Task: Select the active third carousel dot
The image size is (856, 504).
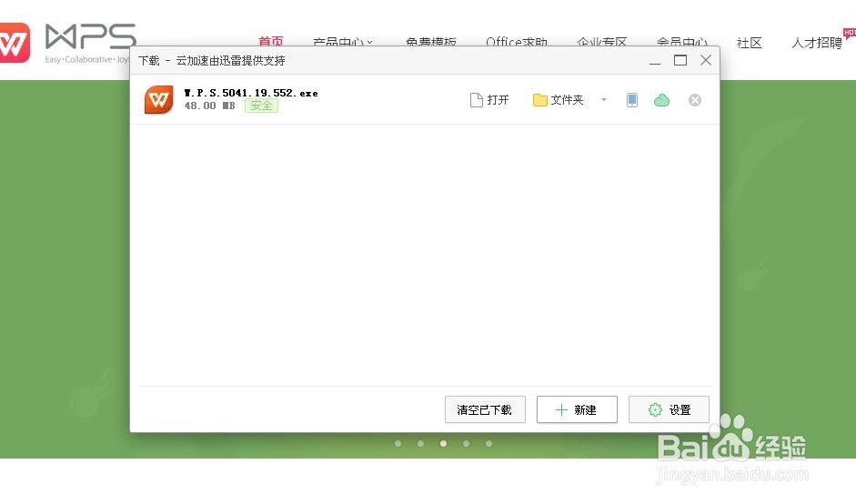Action: click(443, 443)
